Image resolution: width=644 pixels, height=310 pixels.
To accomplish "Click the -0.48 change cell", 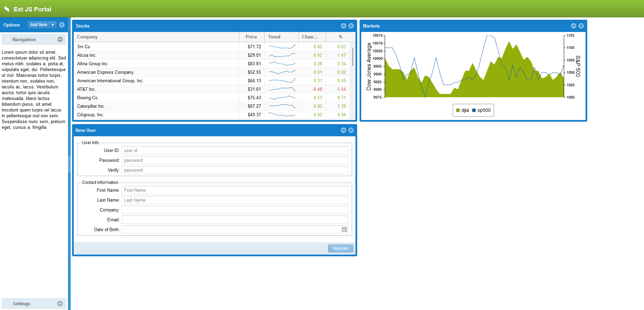I will click(312, 89).
